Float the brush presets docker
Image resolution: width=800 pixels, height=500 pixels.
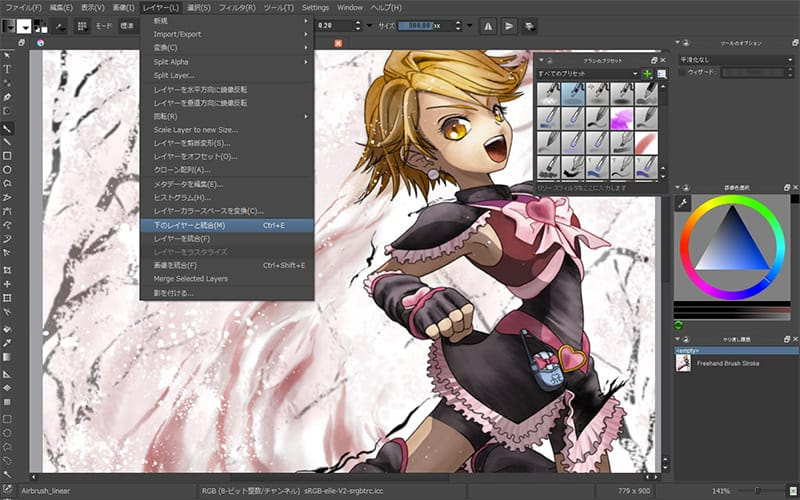pyautogui.click(x=654, y=60)
